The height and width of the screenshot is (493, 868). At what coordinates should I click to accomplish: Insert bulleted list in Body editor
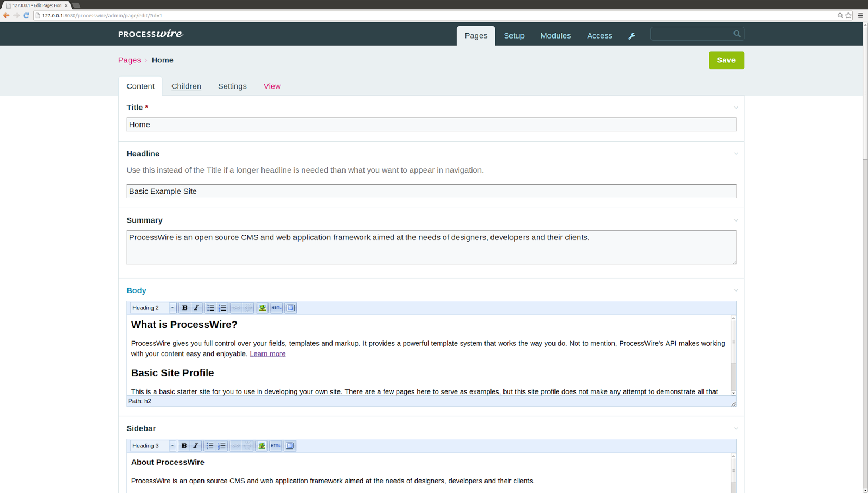210,308
